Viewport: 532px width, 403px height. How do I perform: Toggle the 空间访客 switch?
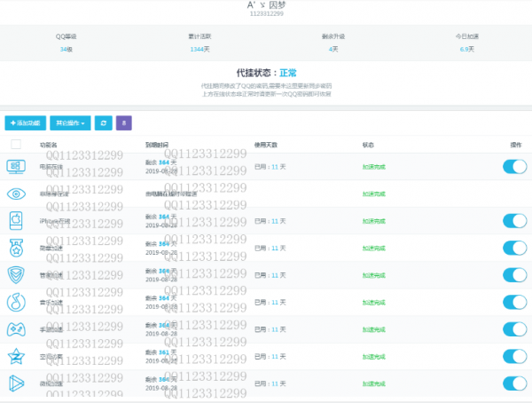pos(514,357)
